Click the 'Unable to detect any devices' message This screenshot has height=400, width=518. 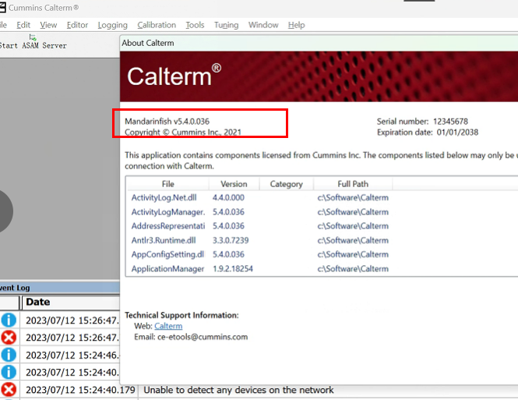tap(238, 390)
